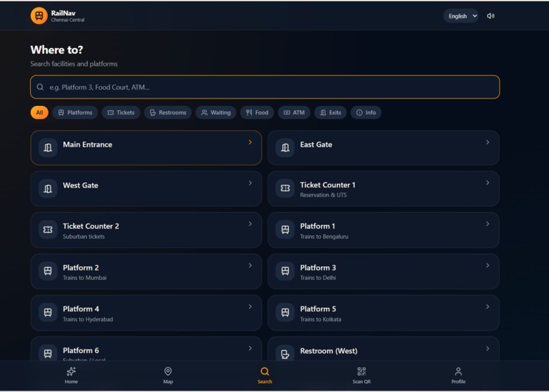This screenshot has height=392, width=549.
Task: Open East Gate via its chevron
Action: [487, 142]
